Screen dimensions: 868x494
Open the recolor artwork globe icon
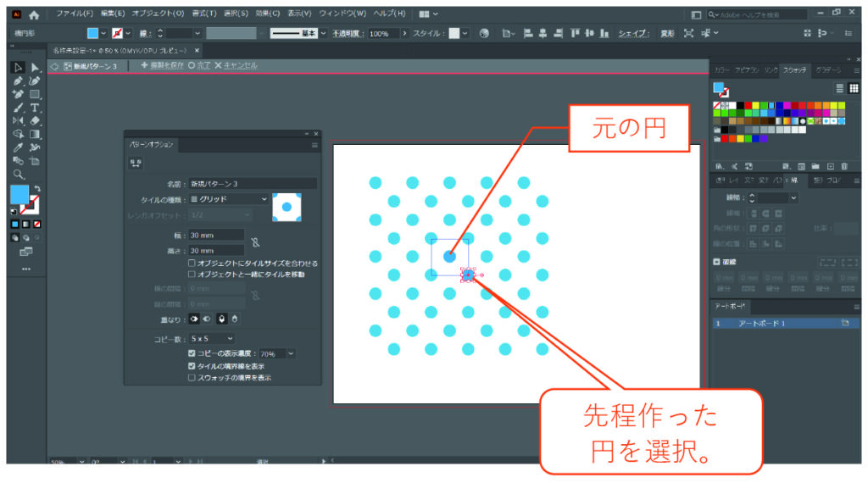pos(484,34)
